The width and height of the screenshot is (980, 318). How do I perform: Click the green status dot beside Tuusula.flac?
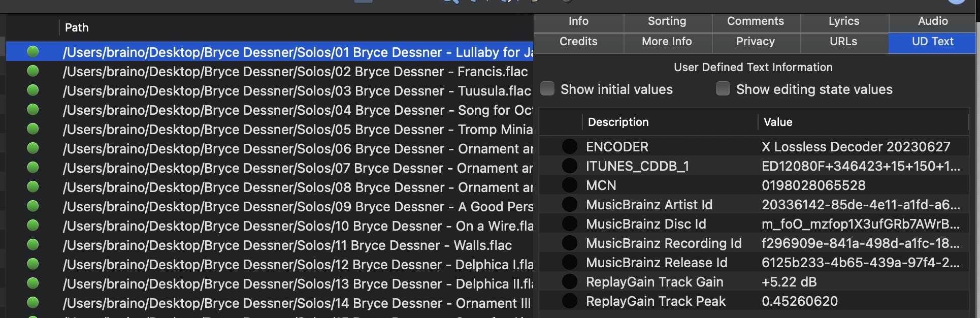point(33,90)
